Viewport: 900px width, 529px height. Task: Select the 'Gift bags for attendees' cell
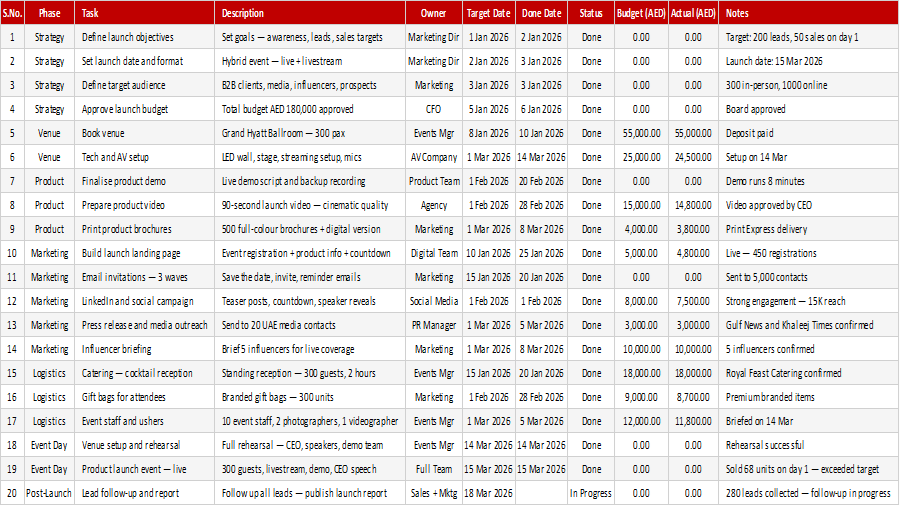pos(144,397)
